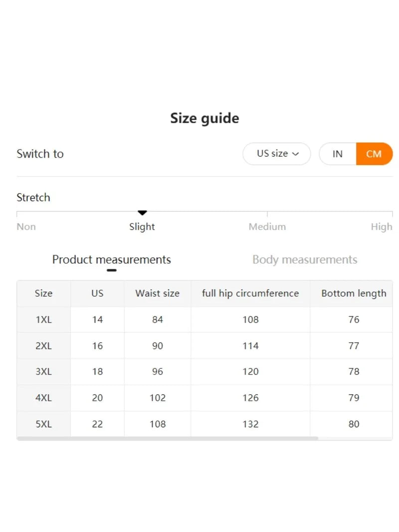The image size is (399, 532).
Task: Click the table's horizontal scrollbar
Action: [x=167, y=439]
